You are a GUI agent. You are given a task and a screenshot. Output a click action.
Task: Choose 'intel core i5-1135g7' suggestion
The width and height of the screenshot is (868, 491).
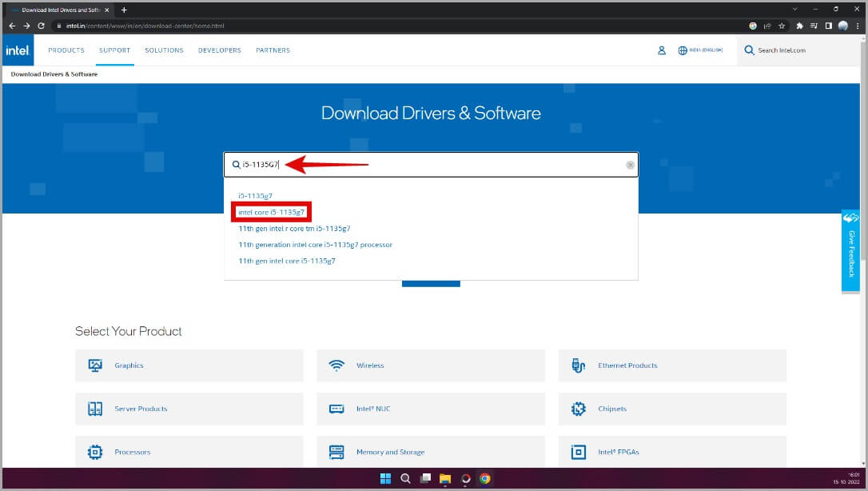[271, 212]
